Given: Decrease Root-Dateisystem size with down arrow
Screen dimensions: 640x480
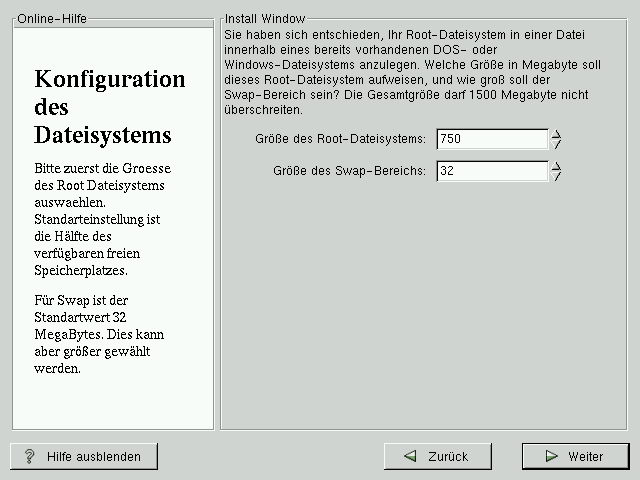Looking at the screenshot, I should tap(557, 145).
